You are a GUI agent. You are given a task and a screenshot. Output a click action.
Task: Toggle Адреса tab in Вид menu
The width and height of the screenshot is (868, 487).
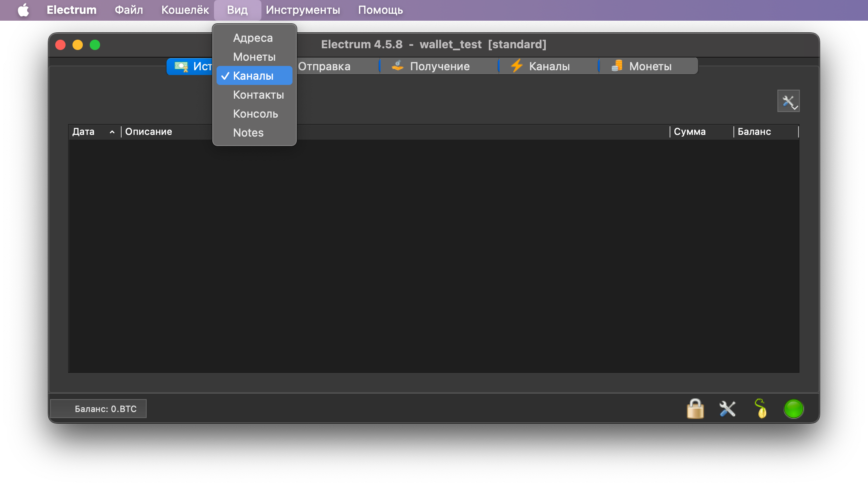tap(255, 38)
